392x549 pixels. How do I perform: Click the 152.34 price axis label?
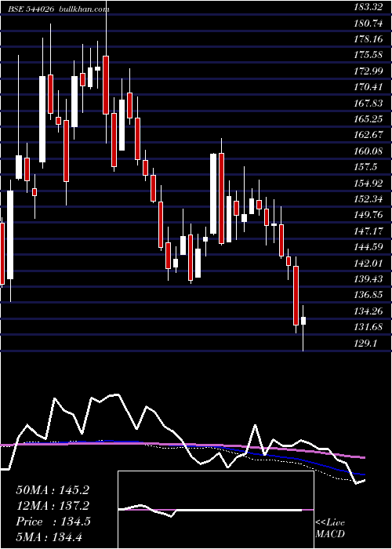tap(368, 199)
